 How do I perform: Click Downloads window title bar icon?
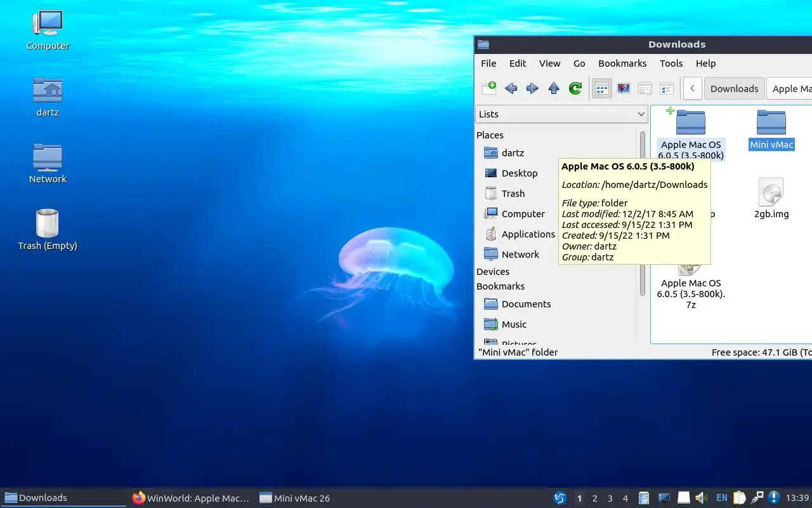tap(483, 44)
